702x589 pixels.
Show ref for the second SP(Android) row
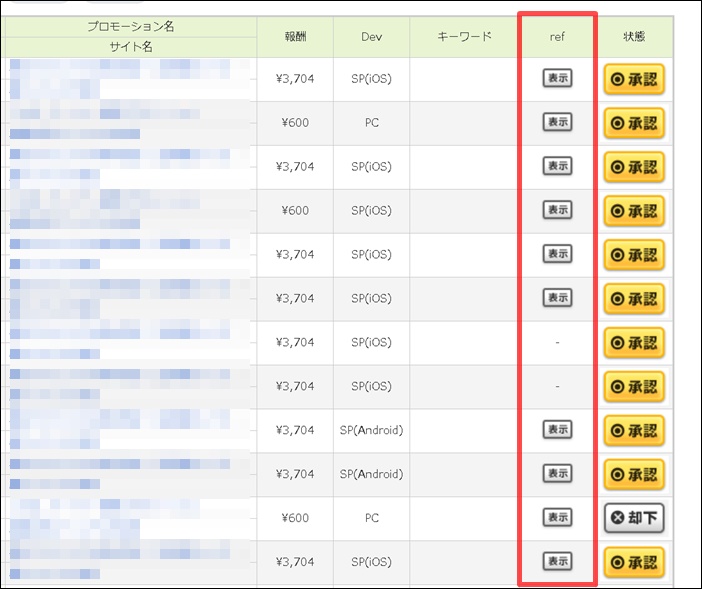click(557, 473)
